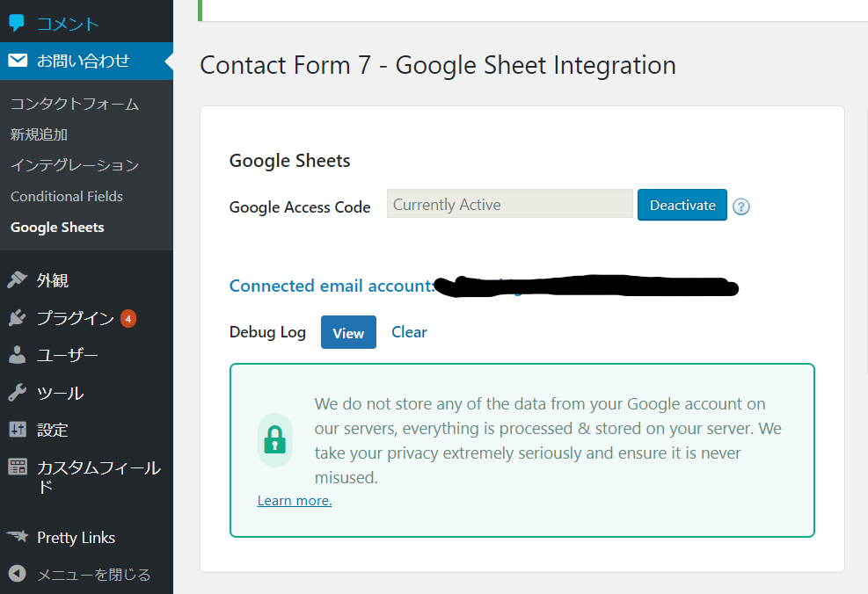Image resolution: width=868 pixels, height=594 pixels.
Task: Click the Clear debug log link
Action: [409, 332]
